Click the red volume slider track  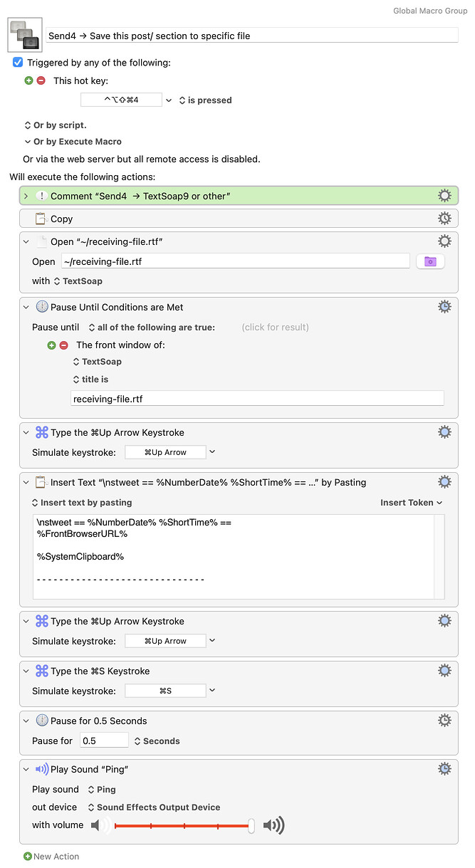pyautogui.click(x=178, y=825)
